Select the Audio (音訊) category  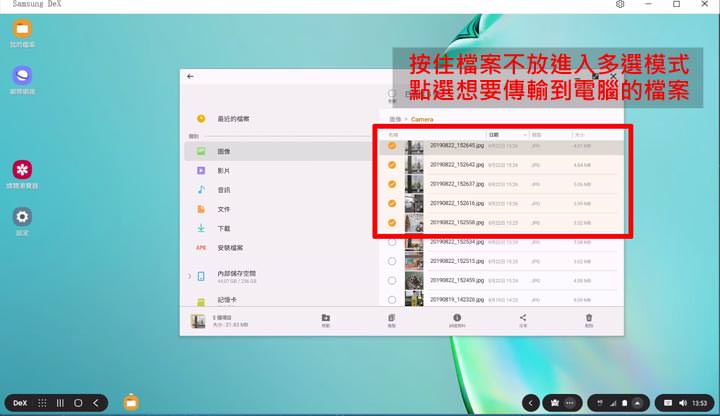click(x=278, y=190)
